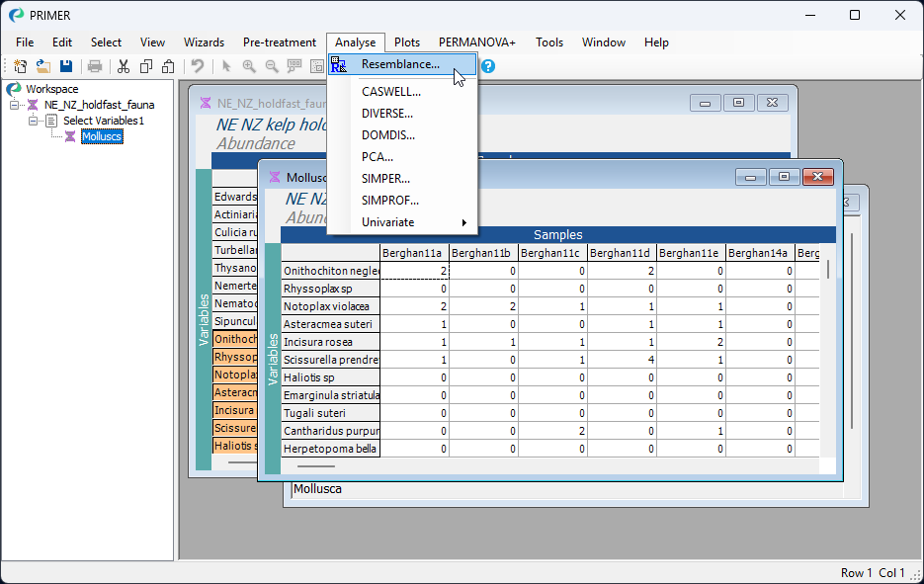Open the PERMANOVA+ menu
Viewport: 924px width, 584px height.
pyautogui.click(x=476, y=42)
